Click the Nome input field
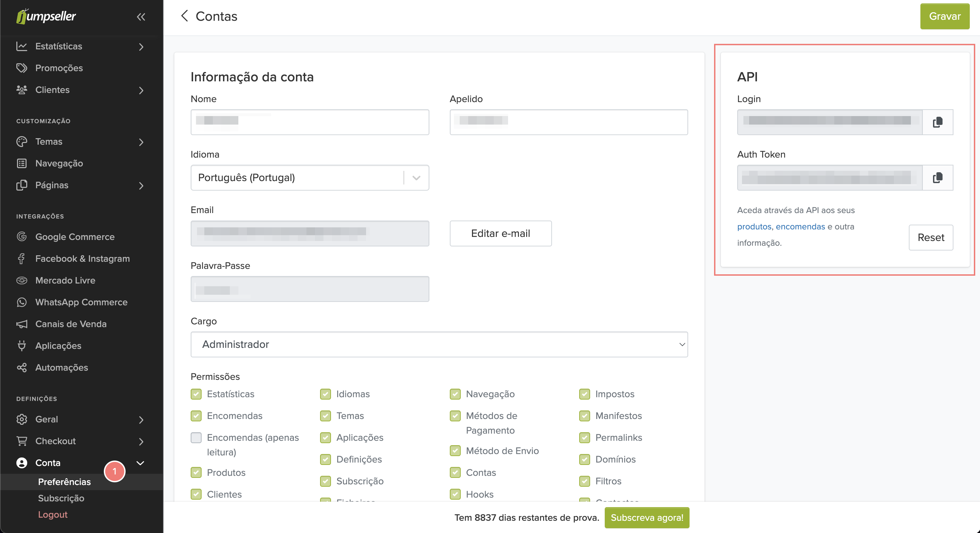The width and height of the screenshot is (980, 533). (x=310, y=122)
